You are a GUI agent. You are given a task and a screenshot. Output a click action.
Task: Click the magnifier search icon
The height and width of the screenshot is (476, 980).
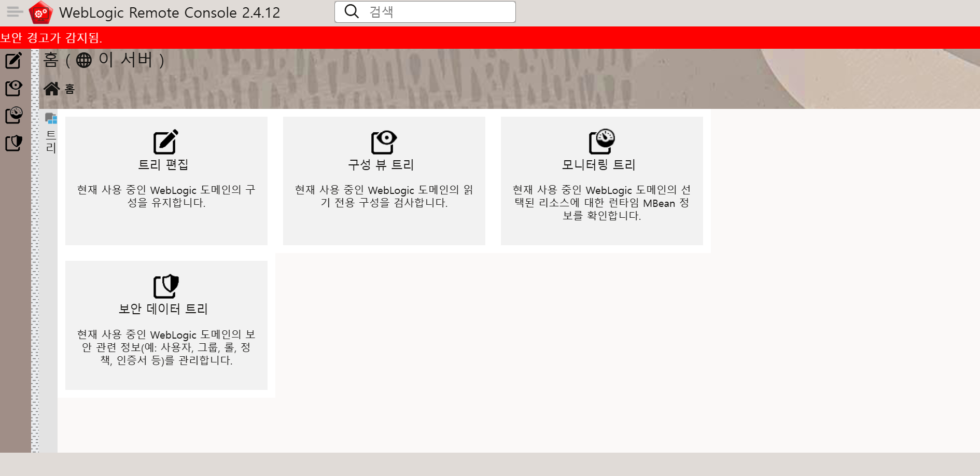click(x=352, y=11)
